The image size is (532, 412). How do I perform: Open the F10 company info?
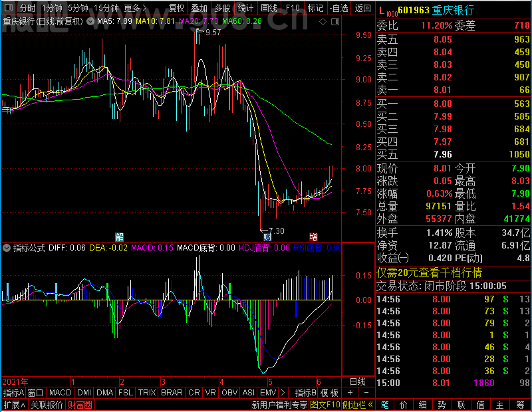coord(293,8)
